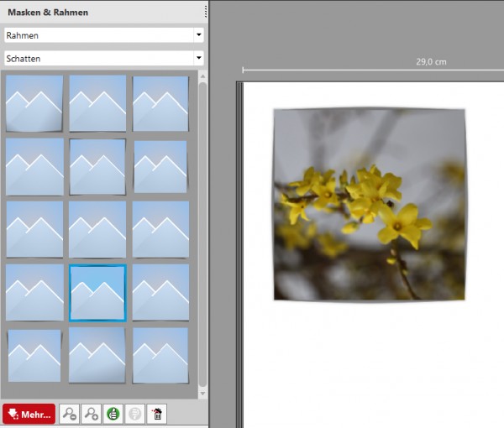Image resolution: width=504 pixels, height=428 pixels.
Task: Pick the middle thumbnail in second row
Action: [97, 167]
